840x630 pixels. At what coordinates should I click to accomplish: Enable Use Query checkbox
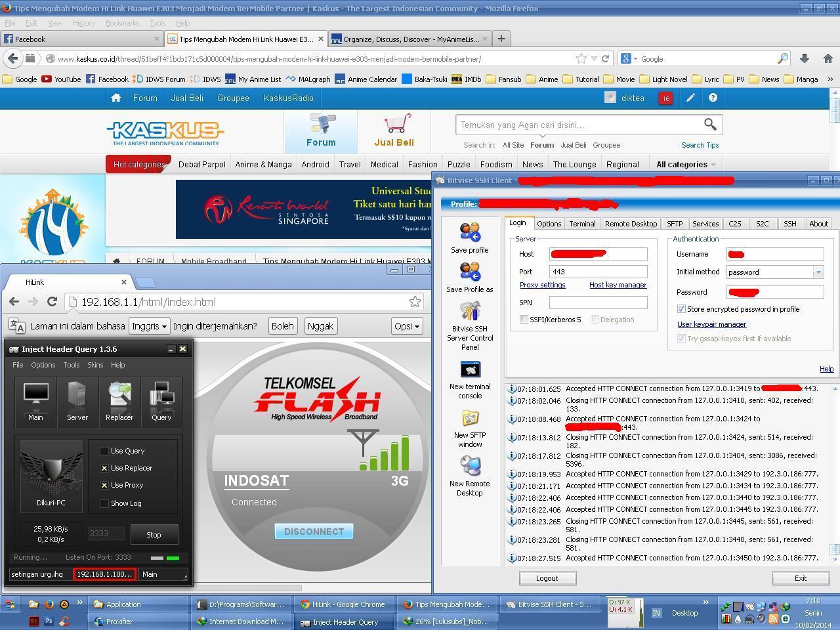pyautogui.click(x=104, y=451)
